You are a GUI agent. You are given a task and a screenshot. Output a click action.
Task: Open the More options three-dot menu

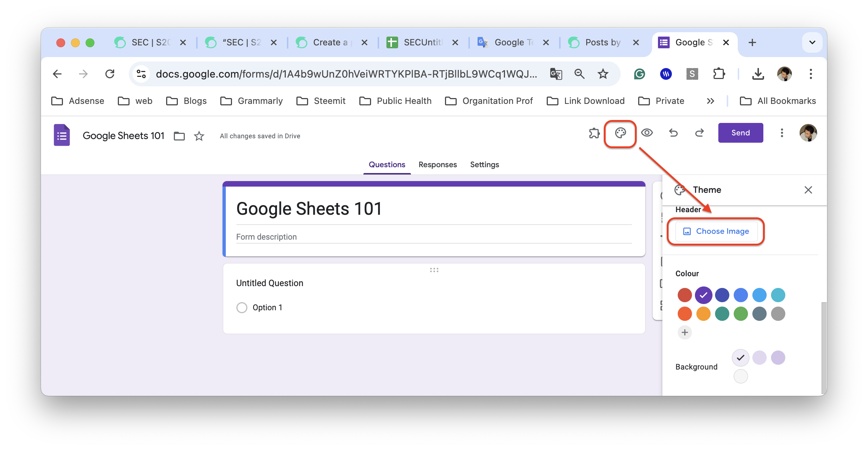782,133
